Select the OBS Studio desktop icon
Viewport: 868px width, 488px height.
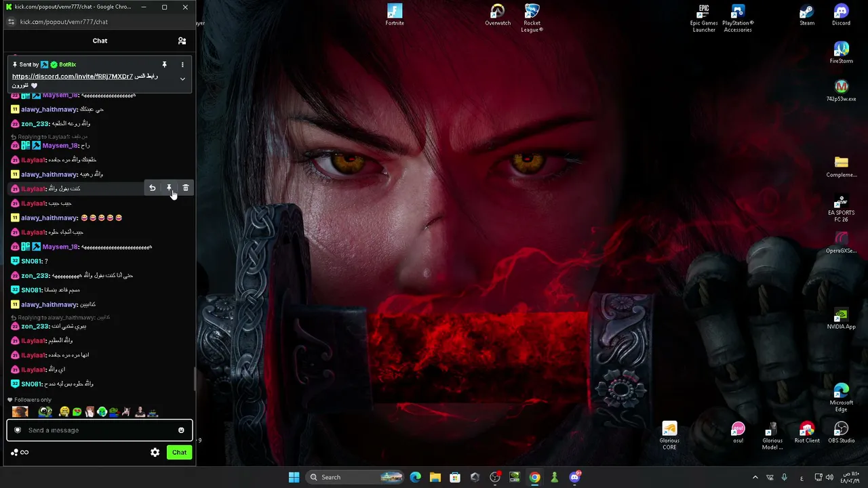click(x=842, y=432)
